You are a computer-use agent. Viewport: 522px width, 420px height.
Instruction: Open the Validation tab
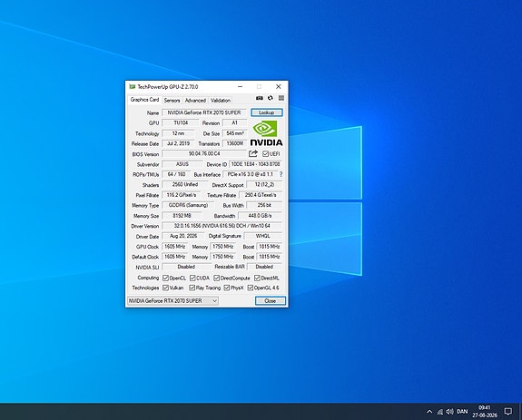pos(221,101)
